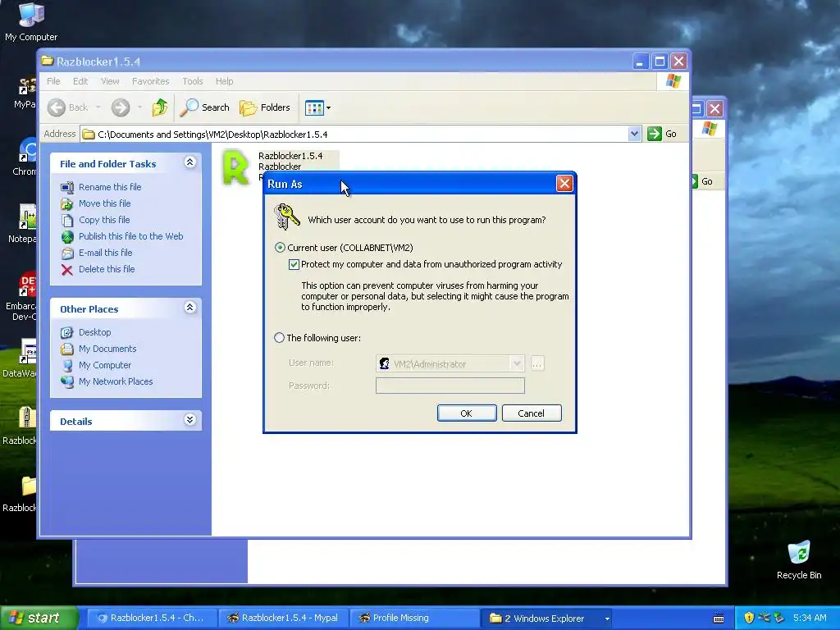Click the security shield tray icon
This screenshot has width=840, height=630.
point(749,619)
